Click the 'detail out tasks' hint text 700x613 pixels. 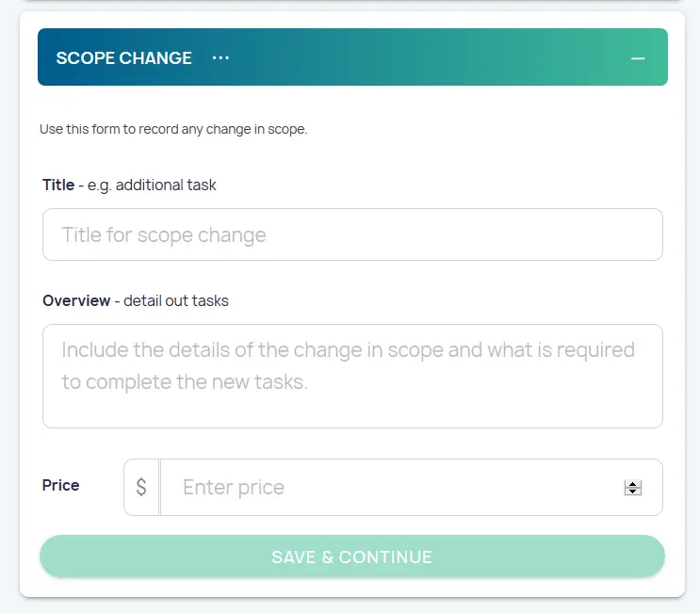click(176, 300)
